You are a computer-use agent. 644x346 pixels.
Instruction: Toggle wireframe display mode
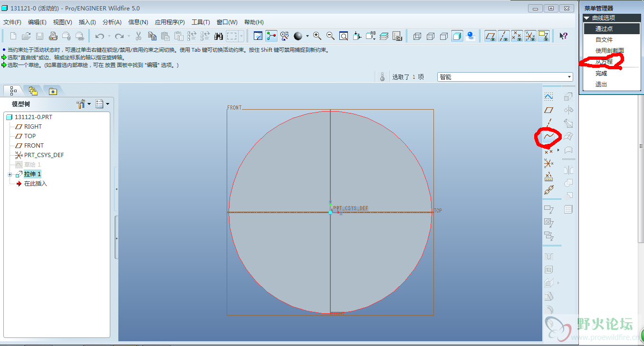417,36
